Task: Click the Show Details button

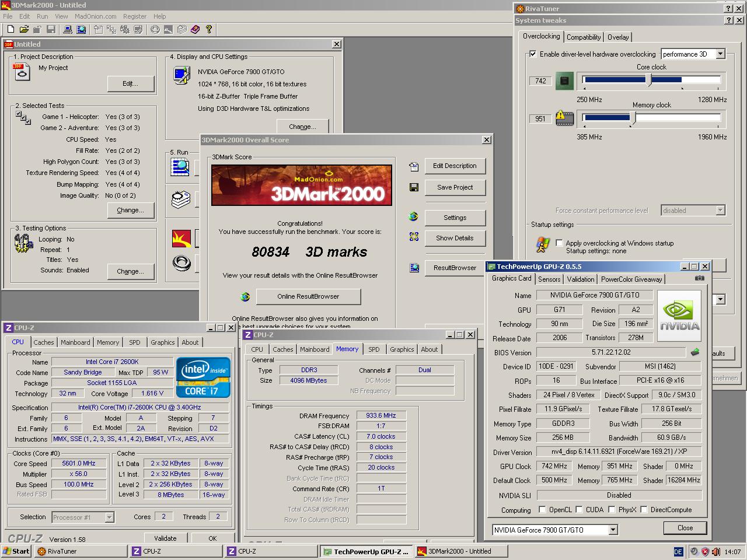Action: pos(455,238)
